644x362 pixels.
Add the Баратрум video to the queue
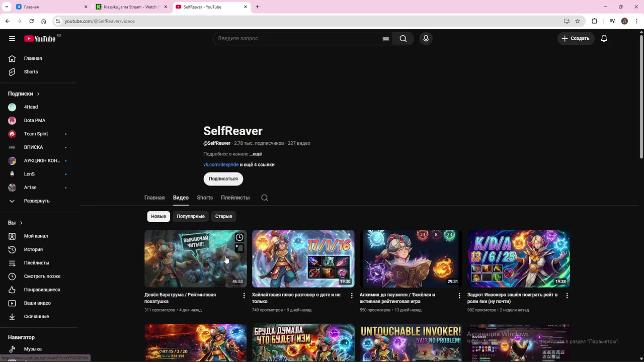coord(239,248)
